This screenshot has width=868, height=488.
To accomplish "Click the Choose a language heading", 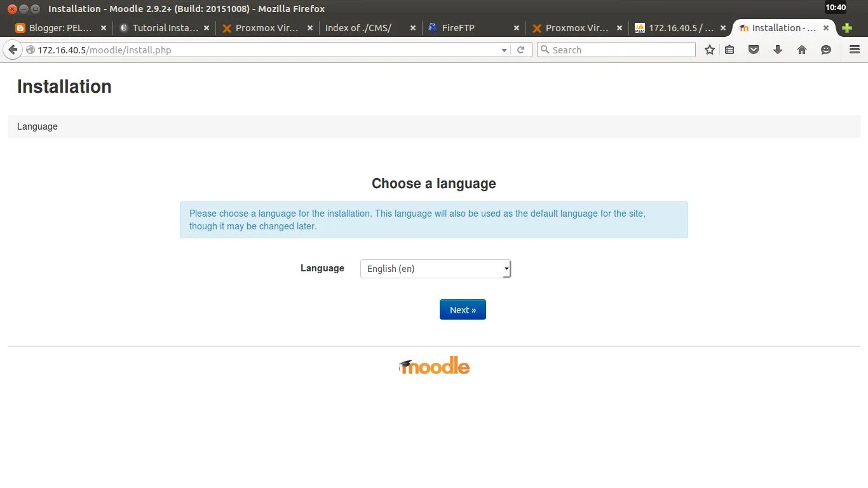I will 434,184.
